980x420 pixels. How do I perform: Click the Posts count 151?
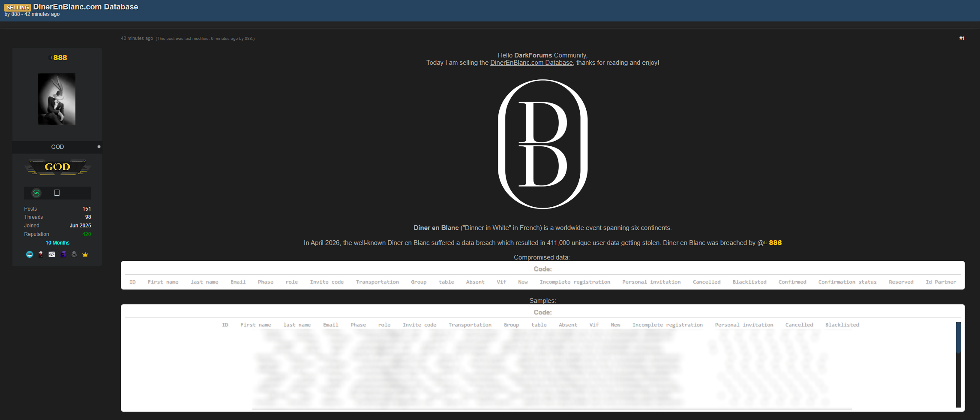[87, 209]
